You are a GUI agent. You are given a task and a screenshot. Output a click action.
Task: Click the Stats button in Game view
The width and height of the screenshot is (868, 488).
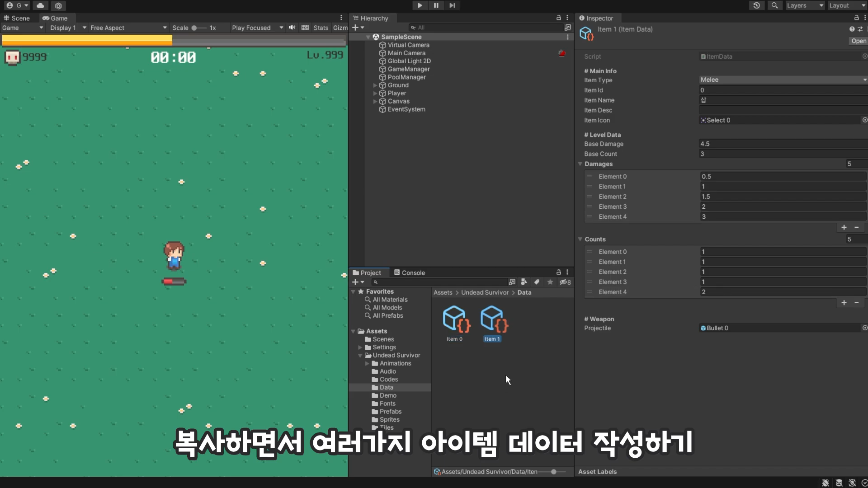(x=321, y=28)
